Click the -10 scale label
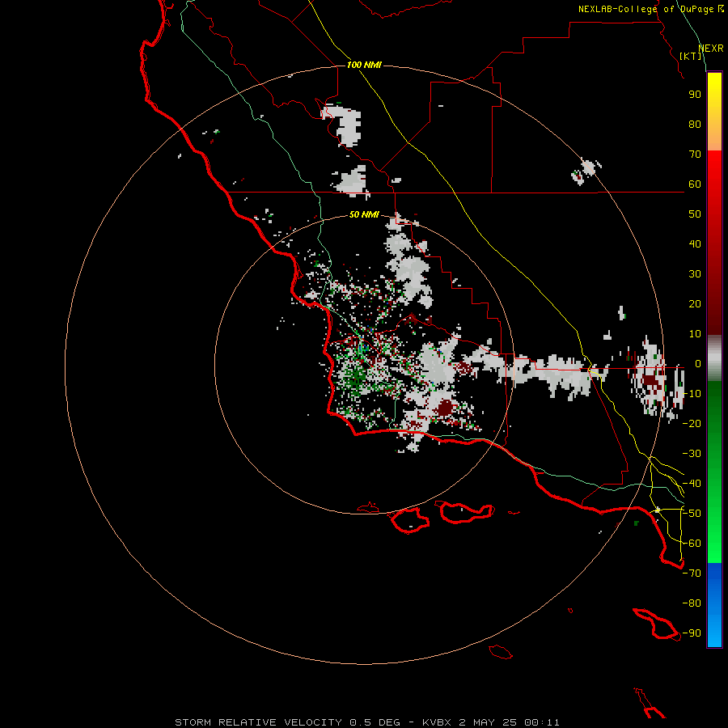Image resolution: width=728 pixels, height=728 pixels. coord(692,394)
